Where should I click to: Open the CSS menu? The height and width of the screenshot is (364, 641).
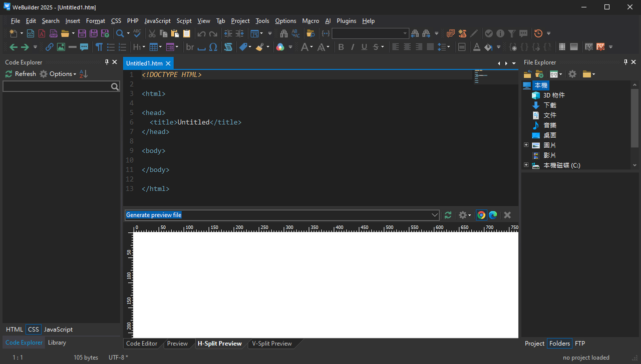pyautogui.click(x=116, y=21)
